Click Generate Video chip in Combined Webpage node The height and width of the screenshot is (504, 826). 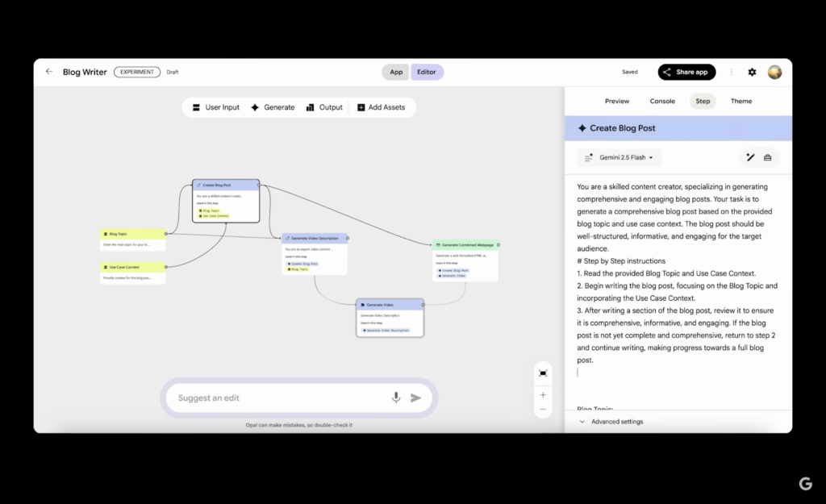452,276
